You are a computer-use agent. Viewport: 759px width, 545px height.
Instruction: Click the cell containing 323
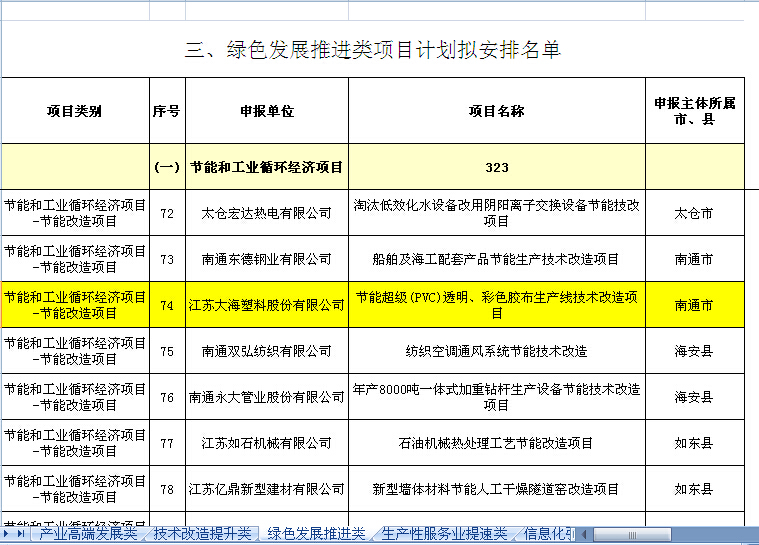pos(496,167)
